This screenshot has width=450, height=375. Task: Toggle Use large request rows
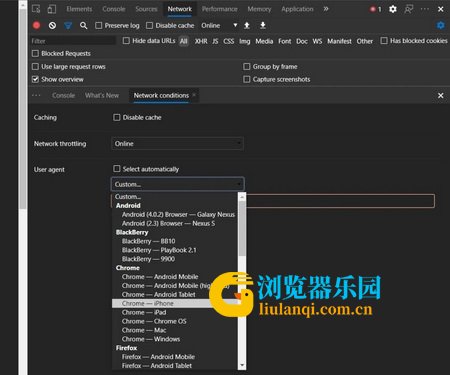coord(35,67)
